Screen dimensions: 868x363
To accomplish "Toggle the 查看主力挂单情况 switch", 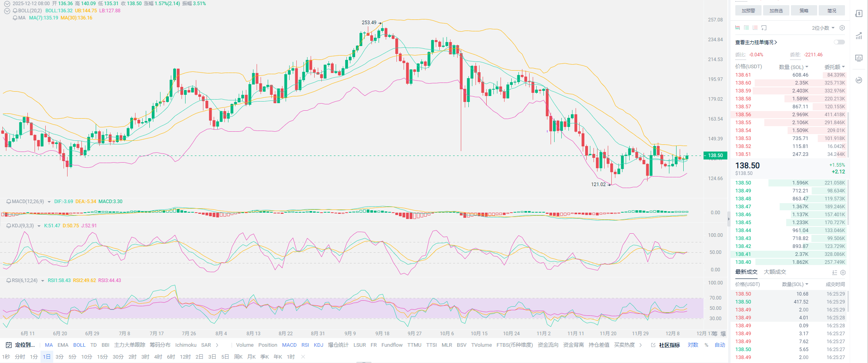I will [839, 42].
